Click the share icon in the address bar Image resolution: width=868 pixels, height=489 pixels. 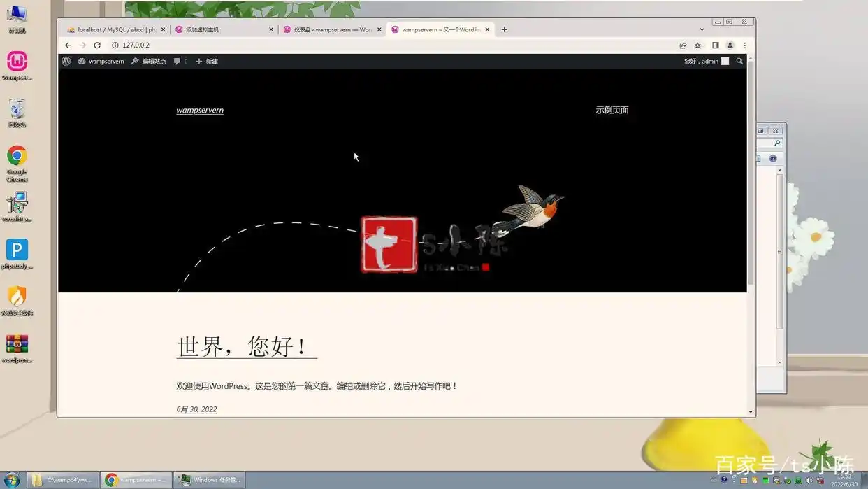683,45
